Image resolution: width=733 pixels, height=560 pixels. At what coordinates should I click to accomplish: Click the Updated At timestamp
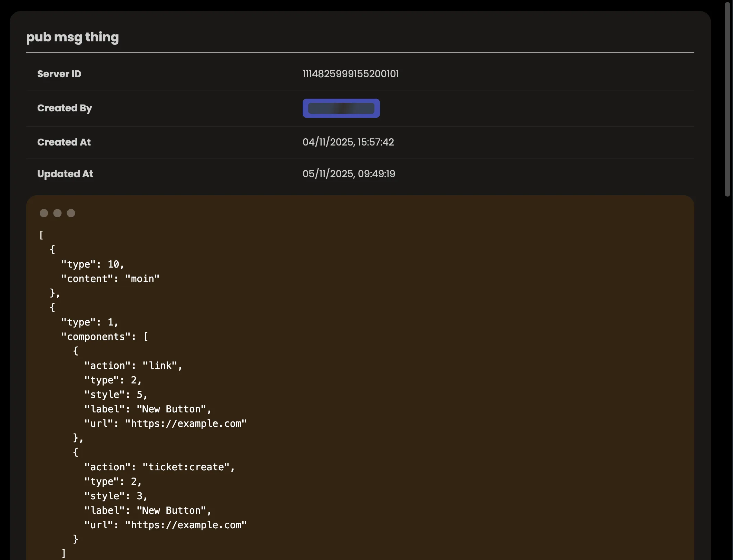[349, 174]
